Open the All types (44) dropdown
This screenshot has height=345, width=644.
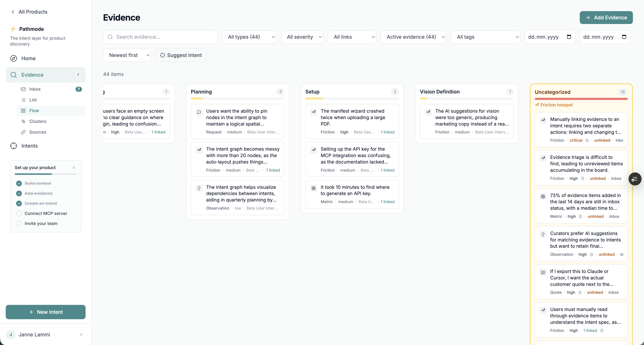pos(249,37)
